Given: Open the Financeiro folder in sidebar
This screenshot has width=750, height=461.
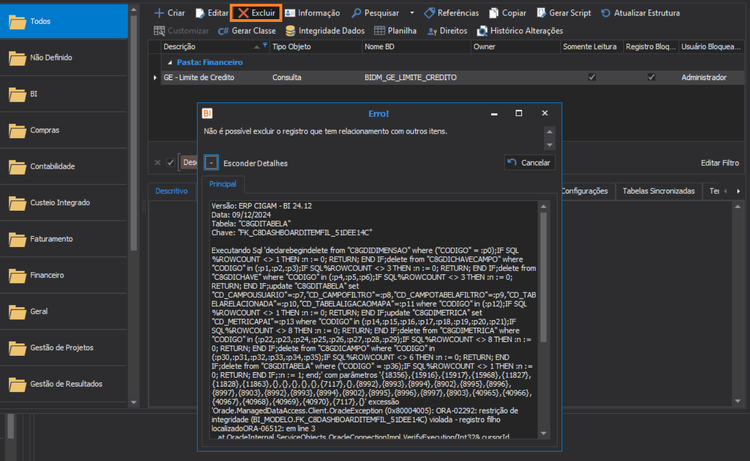Looking at the screenshot, I should click(x=64, y=275).
